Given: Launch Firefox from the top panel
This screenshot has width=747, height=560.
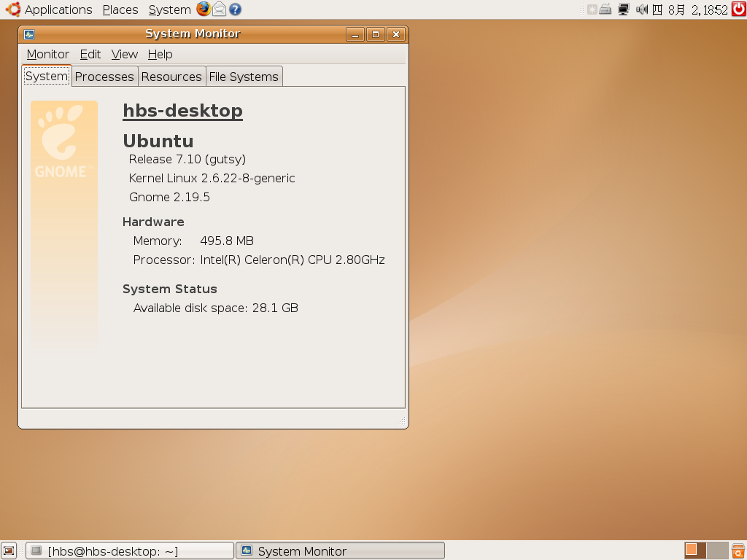Looking at the screenshot, I should click(x=204, y=9).
